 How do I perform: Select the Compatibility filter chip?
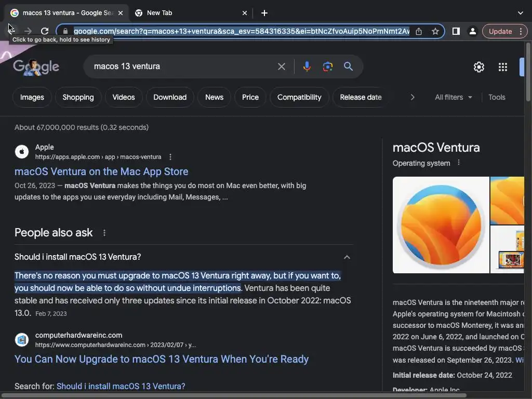pos(299,97)
